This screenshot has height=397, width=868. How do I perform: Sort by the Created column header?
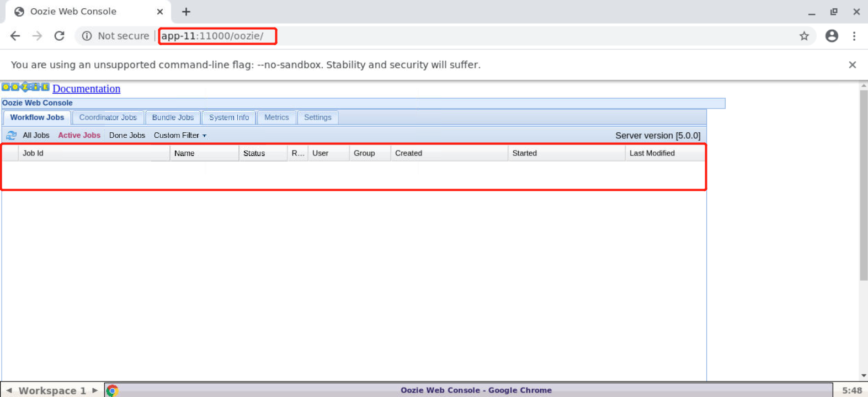point(449,153)
